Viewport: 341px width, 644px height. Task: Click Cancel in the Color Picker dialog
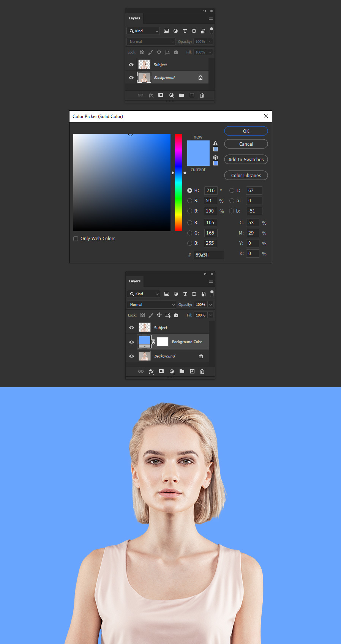[246, 144]
